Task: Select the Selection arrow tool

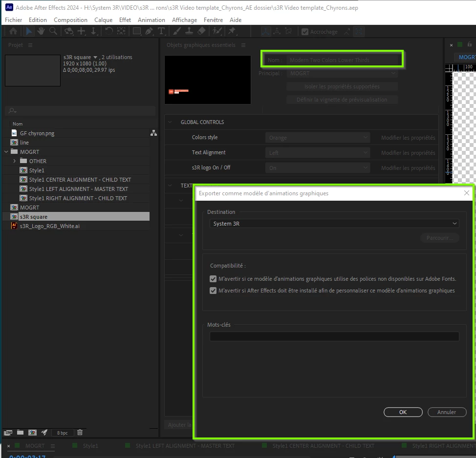Action: [29, 31]
